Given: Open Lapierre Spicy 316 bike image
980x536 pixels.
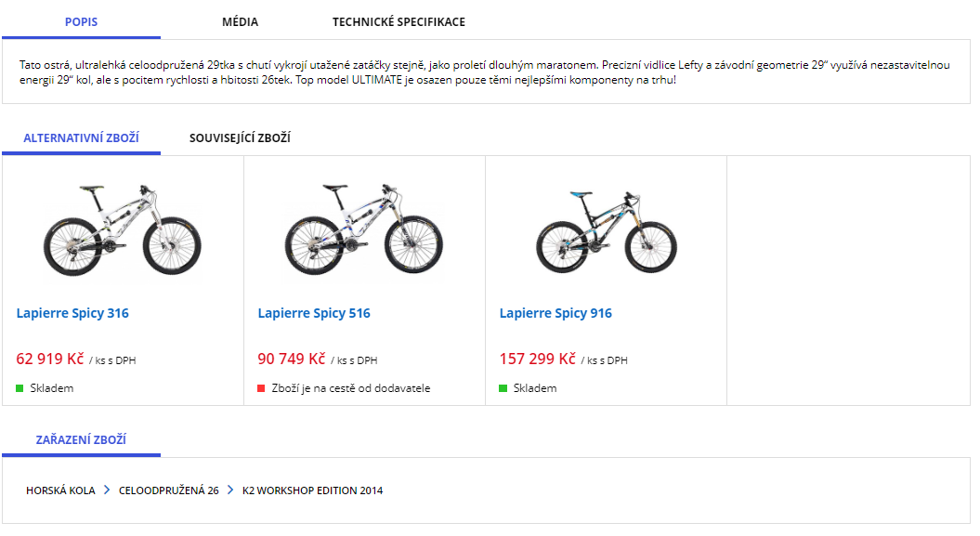Looking at the screenshot, I should (x=122, y=229).
